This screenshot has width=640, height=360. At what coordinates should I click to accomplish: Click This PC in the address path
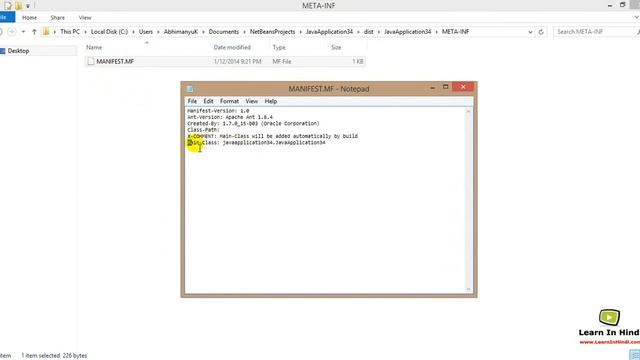coord(70,31)
